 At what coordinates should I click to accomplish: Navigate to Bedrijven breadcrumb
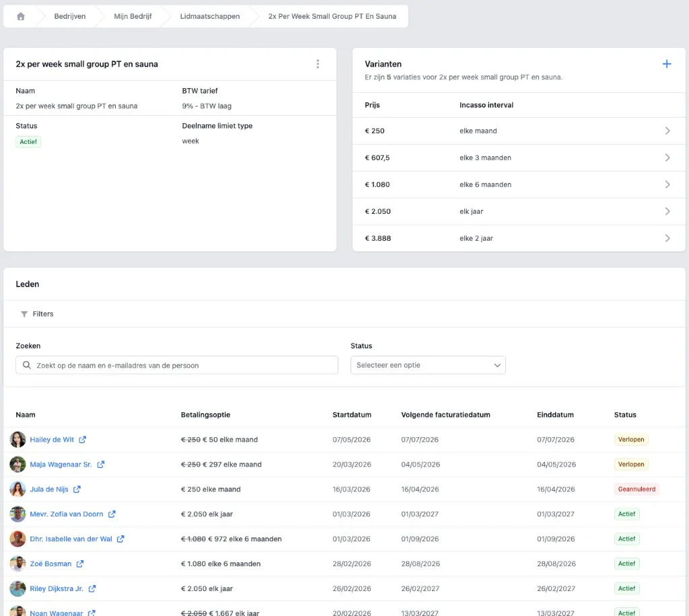tap(70, 16)
